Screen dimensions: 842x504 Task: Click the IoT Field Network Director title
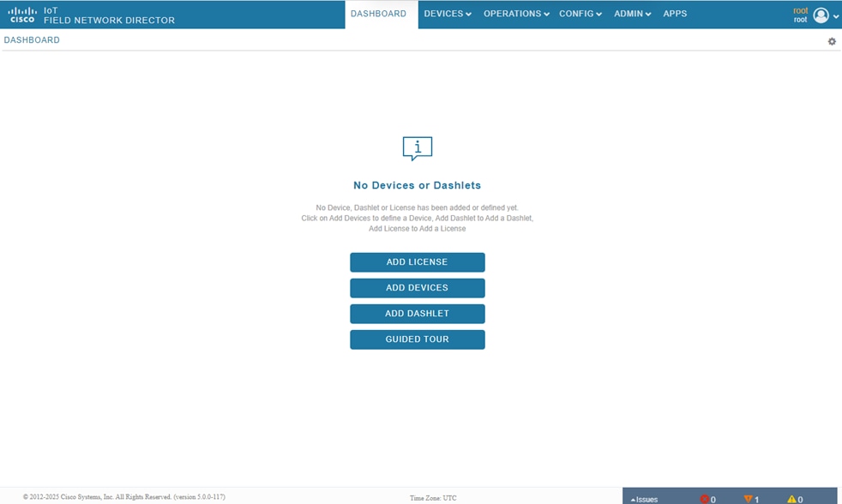pyautogui.click(x=109, y=15)
